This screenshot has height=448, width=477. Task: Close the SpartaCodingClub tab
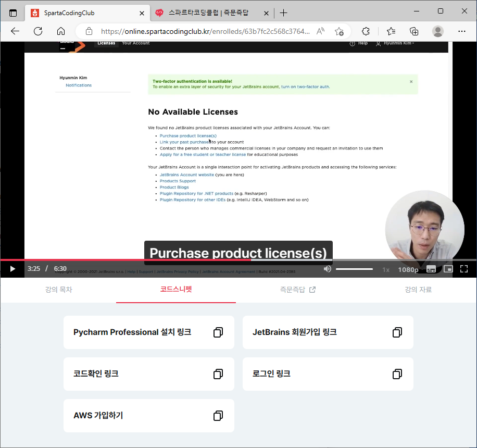[142, 13]
